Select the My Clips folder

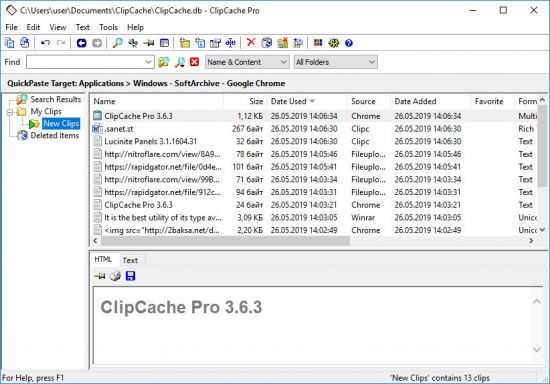46,112
